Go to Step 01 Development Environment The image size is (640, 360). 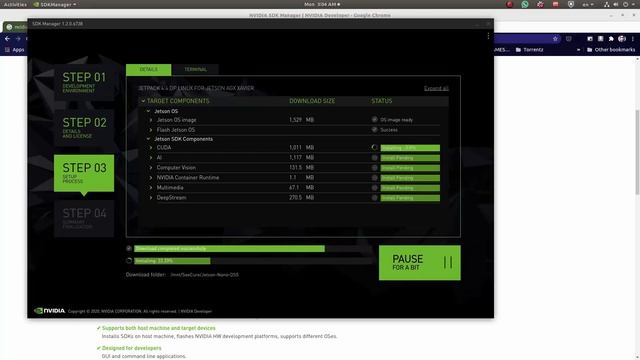[84, 82]
